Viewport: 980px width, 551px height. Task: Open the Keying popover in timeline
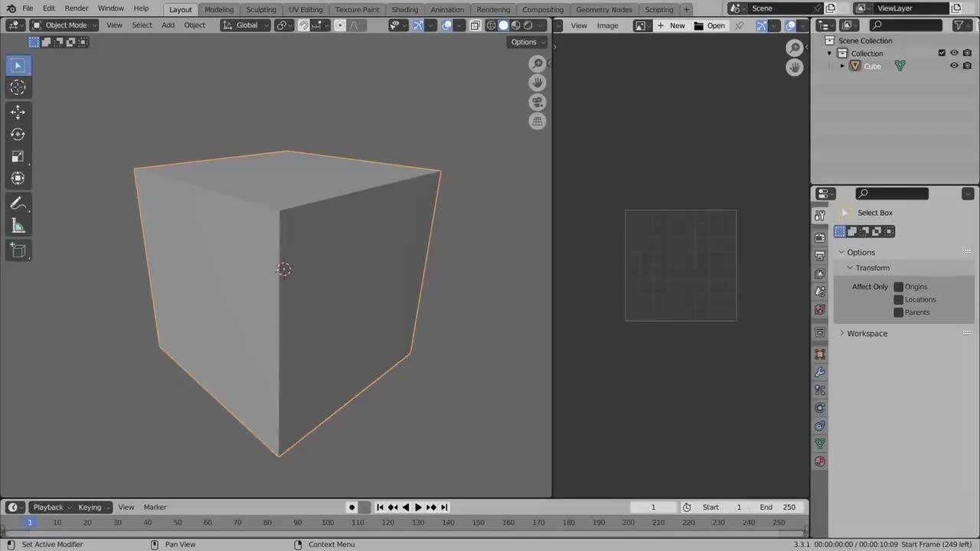click(x=93, y=507)
